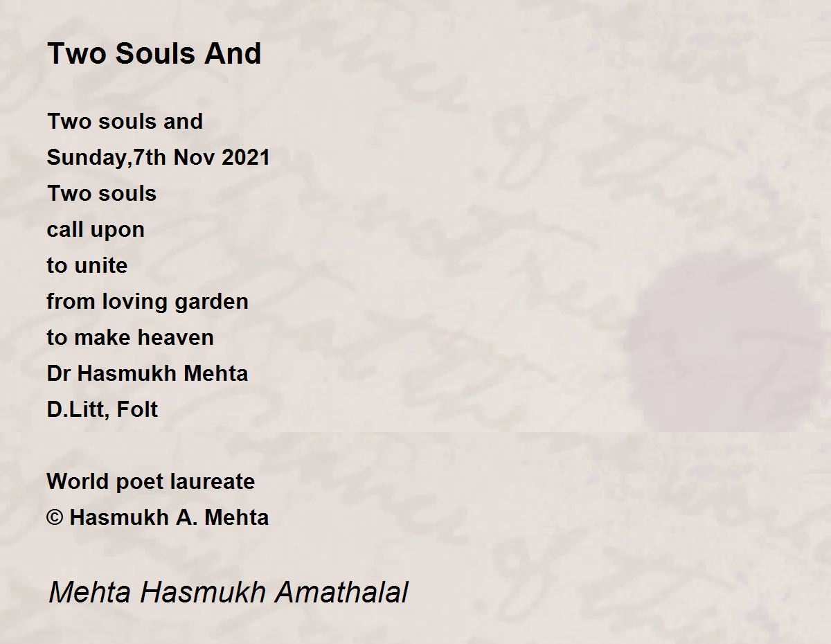The height and width of the screenshot is (644, 831).
Task: Click the line "Two souls"
Action: (x=101, y=193)
